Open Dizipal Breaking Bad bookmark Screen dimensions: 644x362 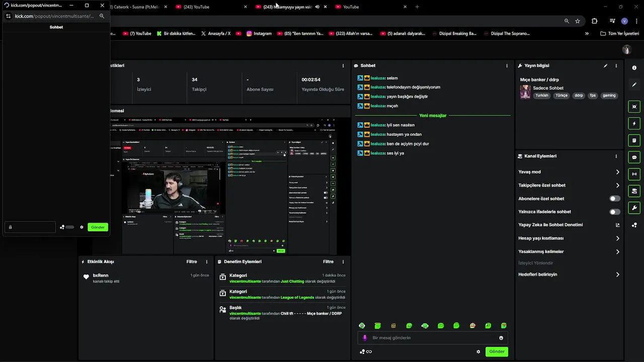coord(454,34)
